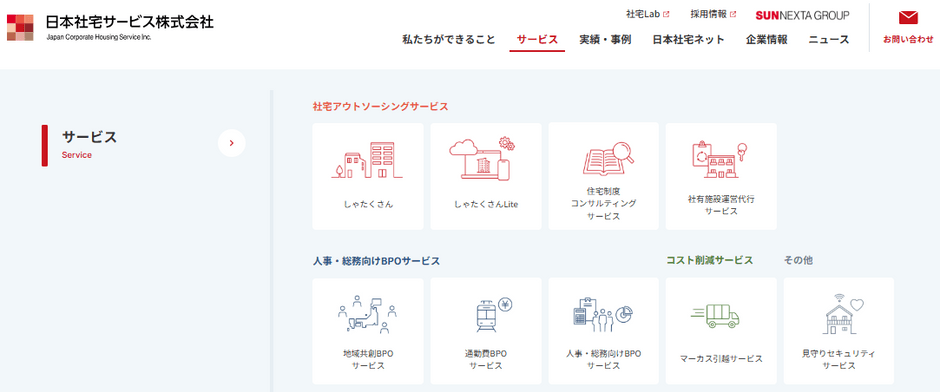Open the 私たちができること menu
The image size is (940, 392).
pyautogui.click(x=448, y=40)
